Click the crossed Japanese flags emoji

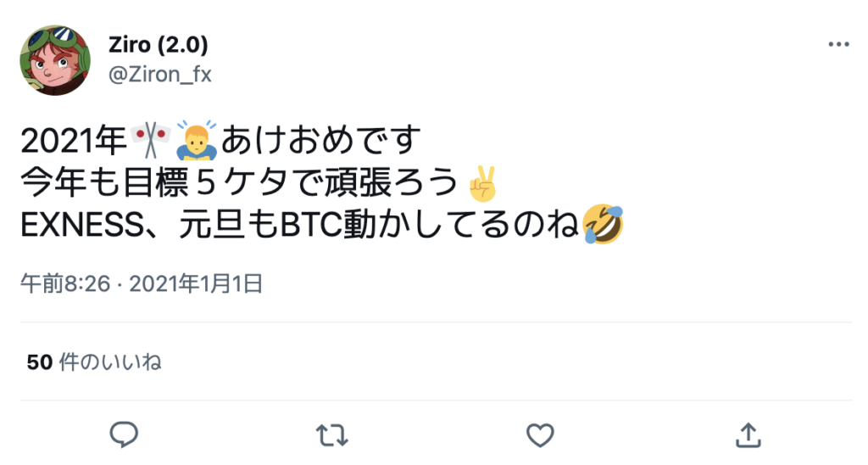click(x=151, y=140)
